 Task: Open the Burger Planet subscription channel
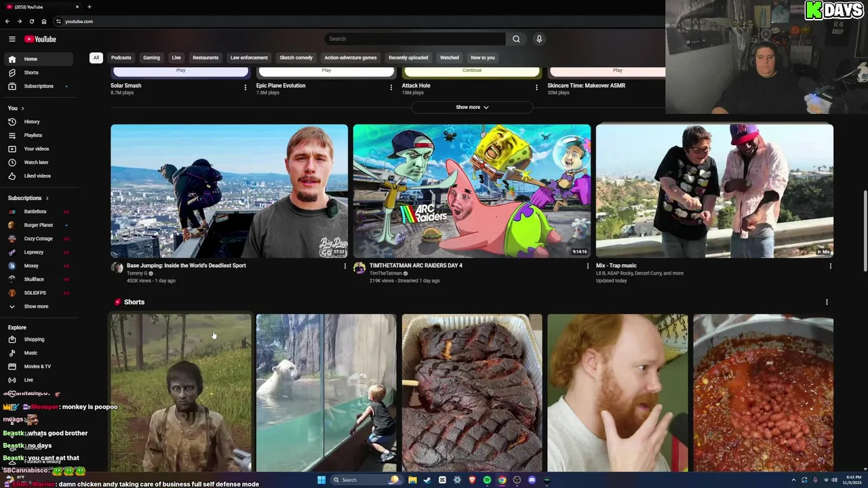(x=38, y=225)
